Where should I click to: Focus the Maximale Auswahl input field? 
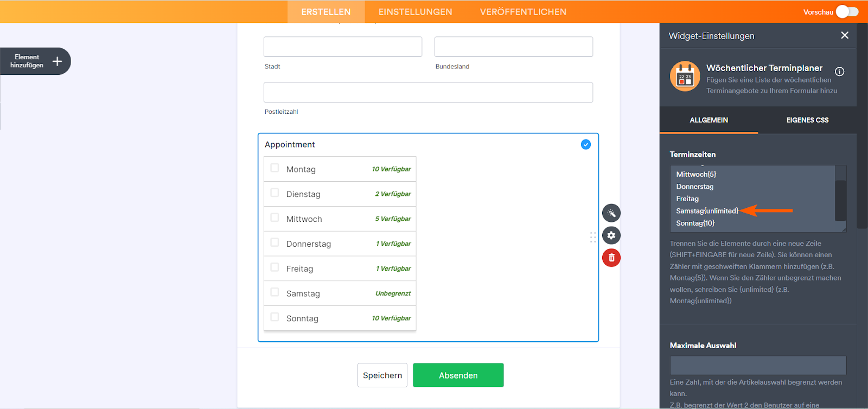point(758,365)
